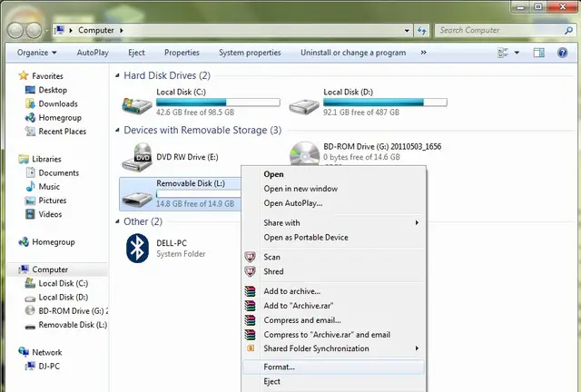Image resolution: width=581 pixels, height=392 pixels.
Task: Click the computer icon in address bar
Action: pyautogui.click(x=59, y=30)
